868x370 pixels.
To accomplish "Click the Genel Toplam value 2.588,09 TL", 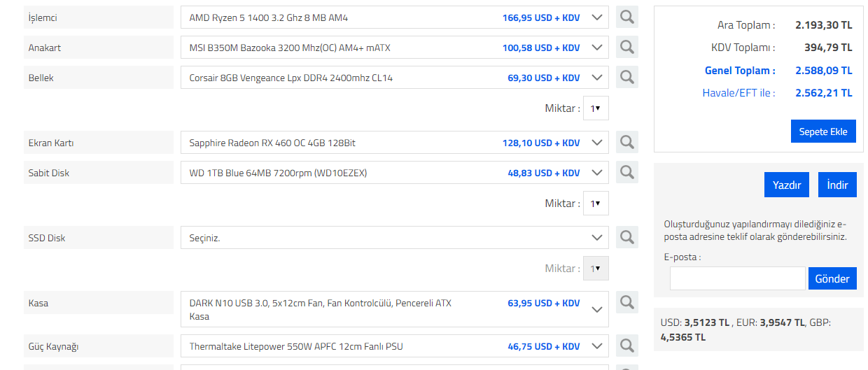I will [x=824, y=71].
